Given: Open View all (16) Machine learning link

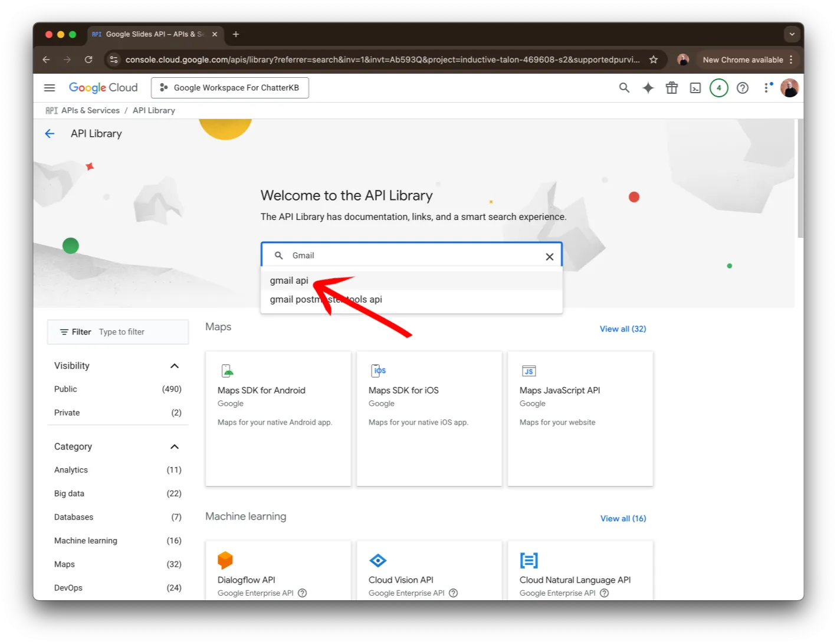Looking at the screenshot, I should [623, 519].
